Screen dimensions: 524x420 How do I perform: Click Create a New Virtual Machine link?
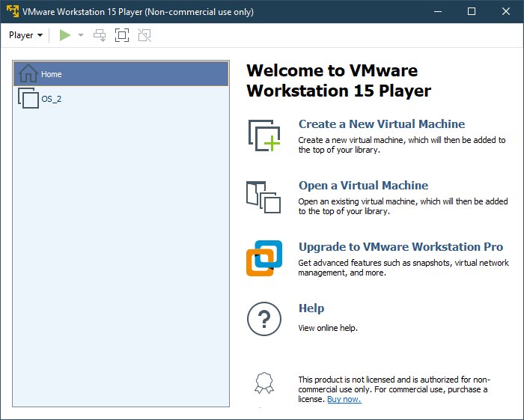pos(382,124)
